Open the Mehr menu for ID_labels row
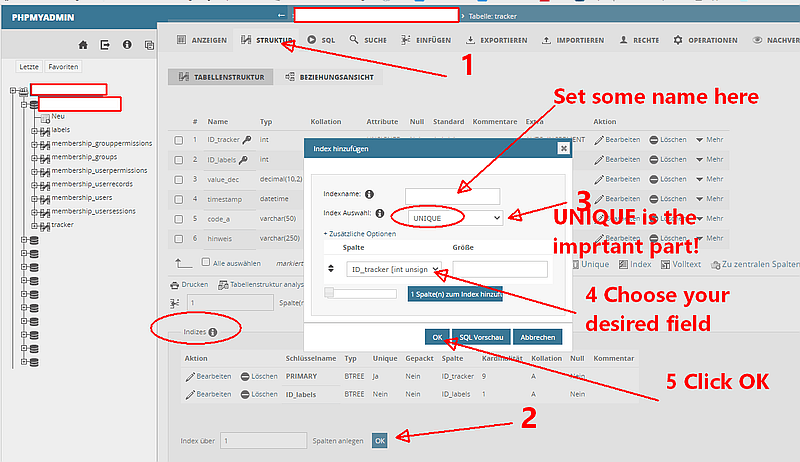This screenshot has height=462, width=800. (710, 160)
